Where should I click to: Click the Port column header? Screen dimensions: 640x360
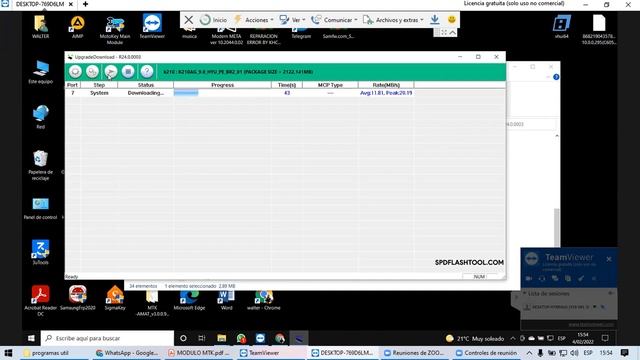73,85
